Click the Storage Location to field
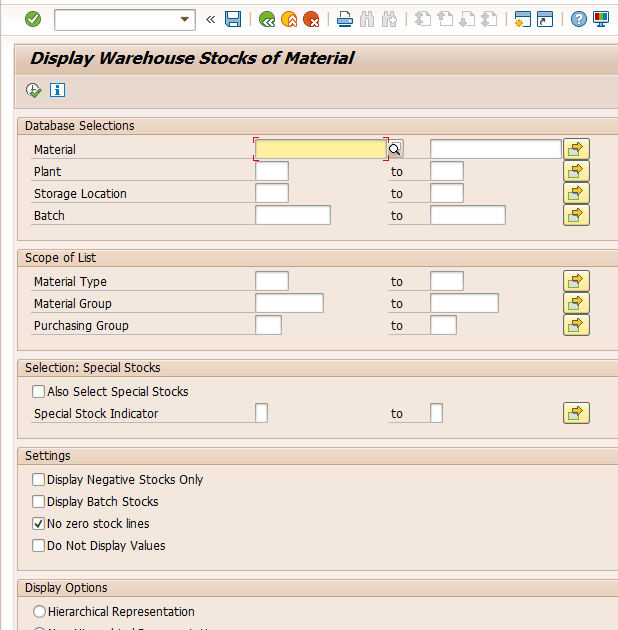This screenshot has width=618, height=630. click(447, 193)
